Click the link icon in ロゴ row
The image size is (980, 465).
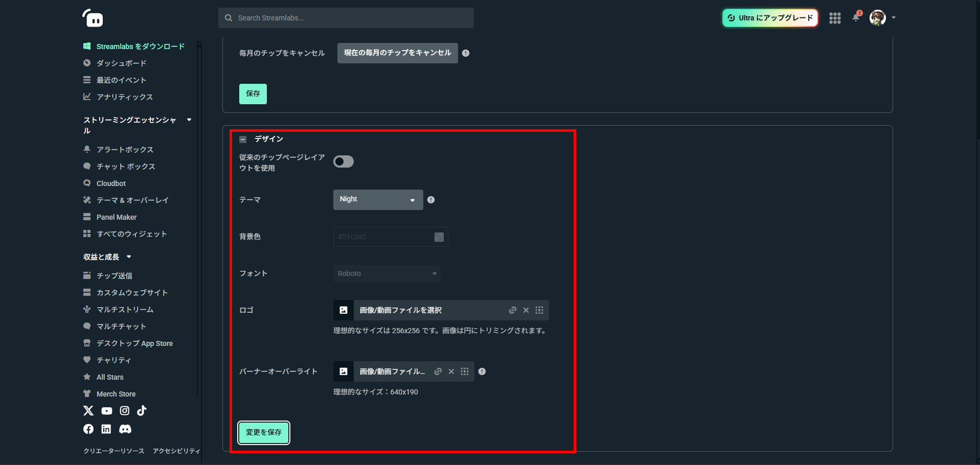pos(513,310)
